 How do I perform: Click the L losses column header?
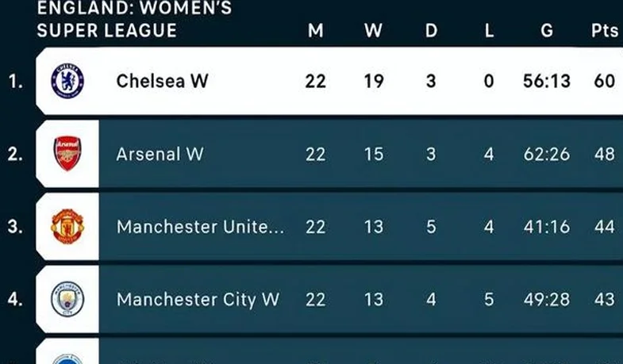(489, 31)
